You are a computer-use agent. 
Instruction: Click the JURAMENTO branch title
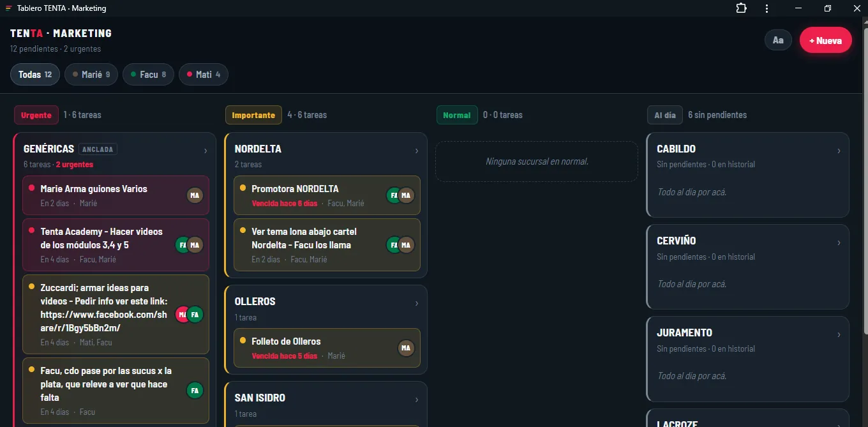pos(684,333)
